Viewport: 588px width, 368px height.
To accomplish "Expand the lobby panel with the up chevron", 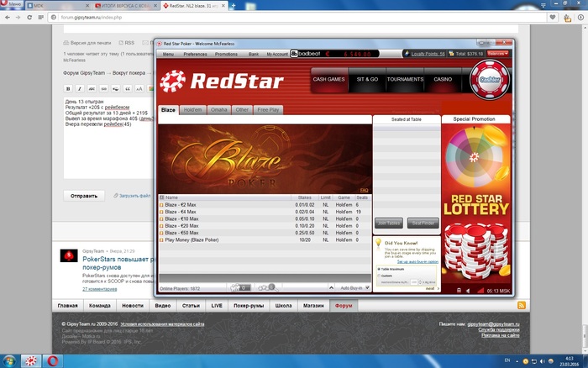I will pyautogui.click(x=331, y=287).
